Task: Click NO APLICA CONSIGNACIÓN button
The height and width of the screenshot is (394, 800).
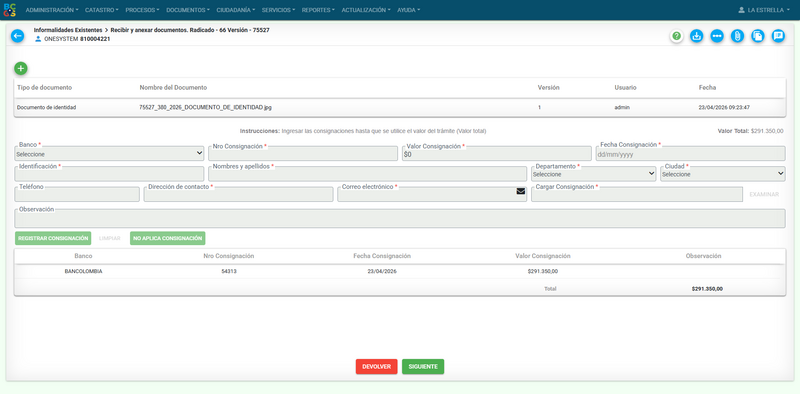Action: 168,238
